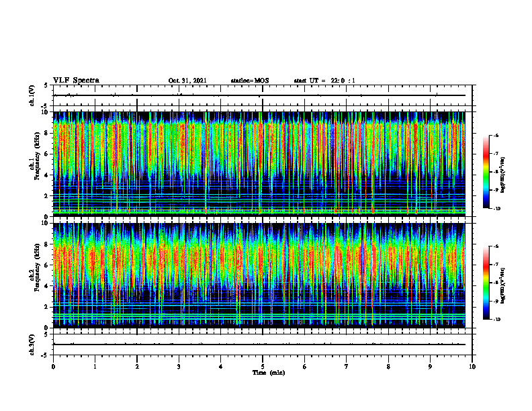Click ch.2 frequency tick label '4'
This screenshot has width=532, height=411.
click(x=46, y=286)
